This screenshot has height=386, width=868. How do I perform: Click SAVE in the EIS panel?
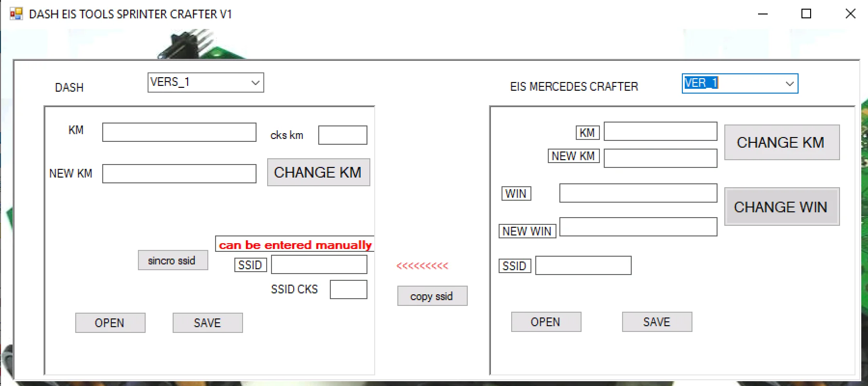tap(657, 322)
